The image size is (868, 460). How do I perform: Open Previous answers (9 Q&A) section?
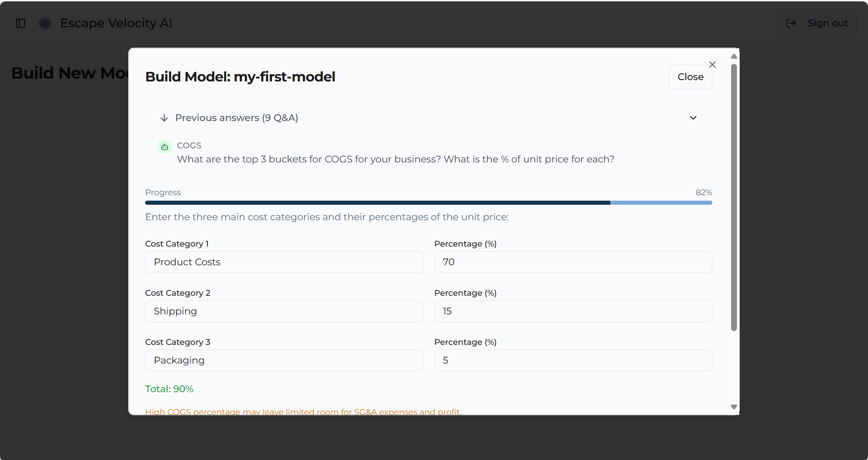click(x=237, y=118)
